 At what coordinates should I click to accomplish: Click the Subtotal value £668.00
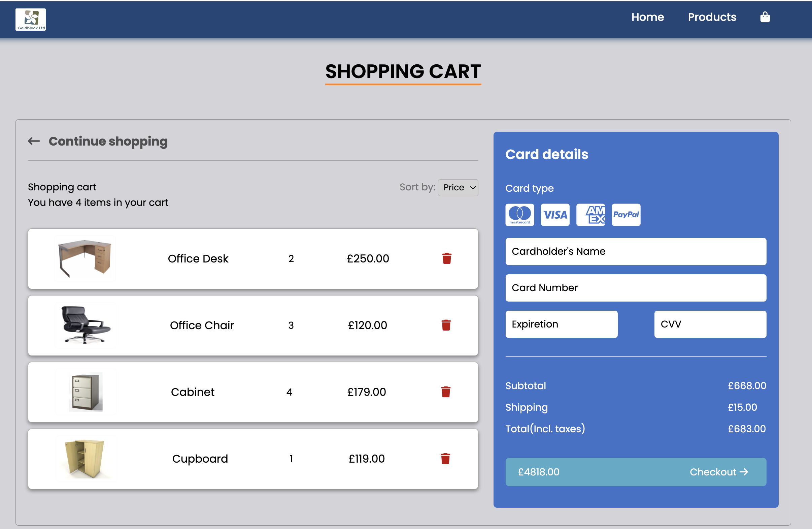pos(747,385)
